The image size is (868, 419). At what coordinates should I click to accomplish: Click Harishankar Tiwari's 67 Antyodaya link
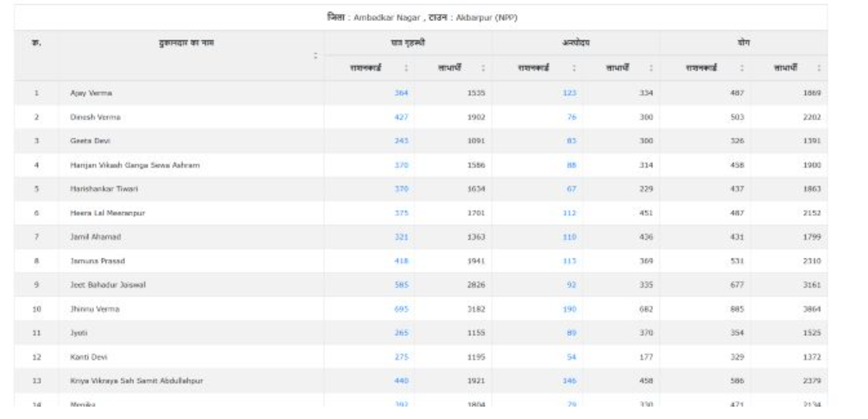pyautogui.click(x=571, y=189)
